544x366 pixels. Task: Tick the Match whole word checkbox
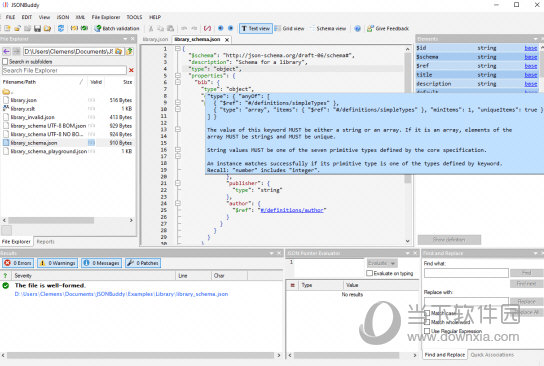(427, 322)
